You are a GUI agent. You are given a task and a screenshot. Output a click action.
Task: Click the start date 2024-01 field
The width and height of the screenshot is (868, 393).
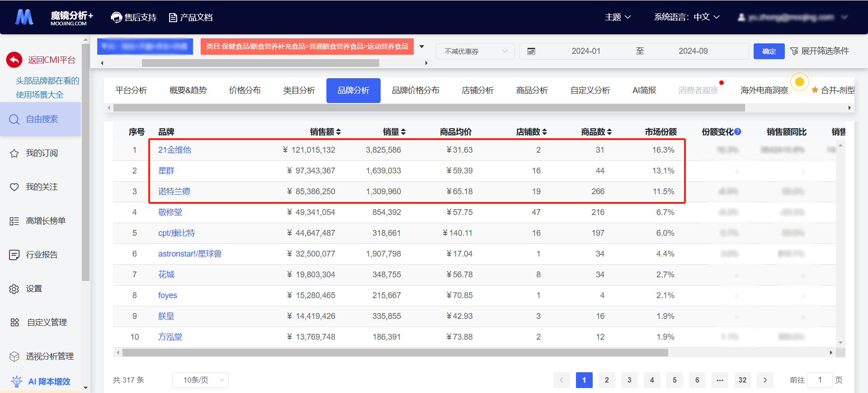point(586,51)
